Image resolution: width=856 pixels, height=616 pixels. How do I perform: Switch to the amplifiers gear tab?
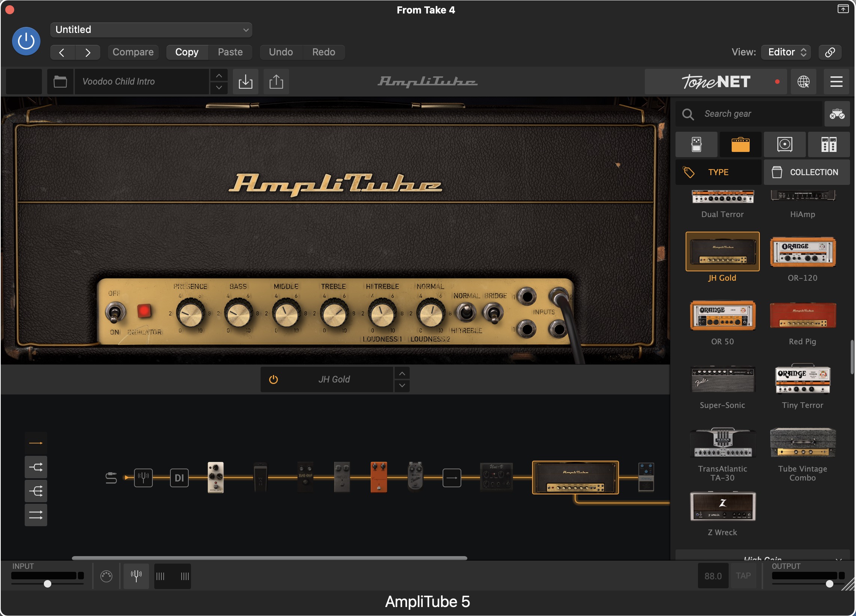pyautogui.click(x=740, y=144)
